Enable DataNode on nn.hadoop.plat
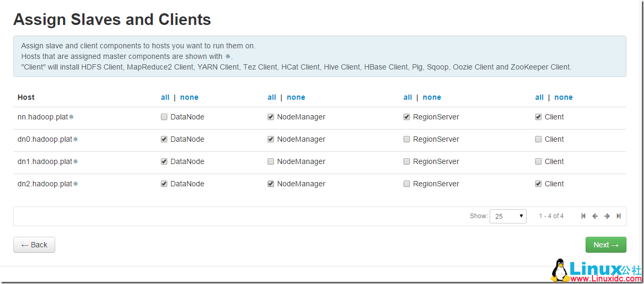Screen dimensions: 644x284 (164, 117)
